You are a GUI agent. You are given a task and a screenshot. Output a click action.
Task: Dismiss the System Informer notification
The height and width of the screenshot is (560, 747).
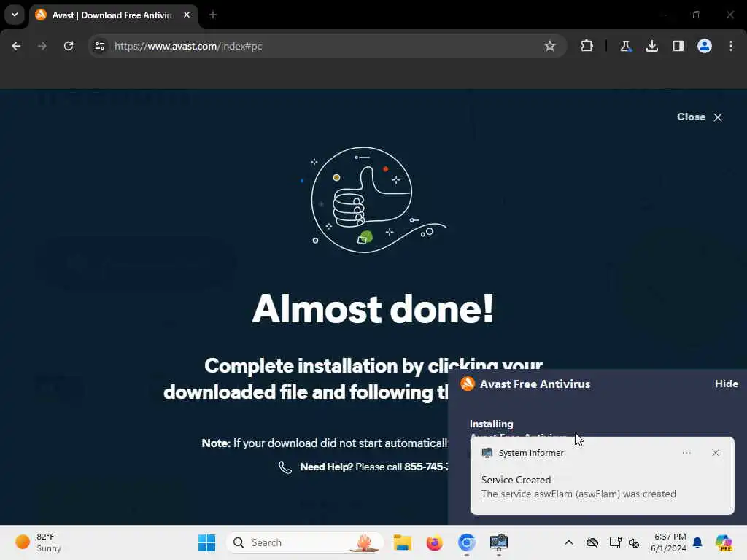[x=716, y=453]
